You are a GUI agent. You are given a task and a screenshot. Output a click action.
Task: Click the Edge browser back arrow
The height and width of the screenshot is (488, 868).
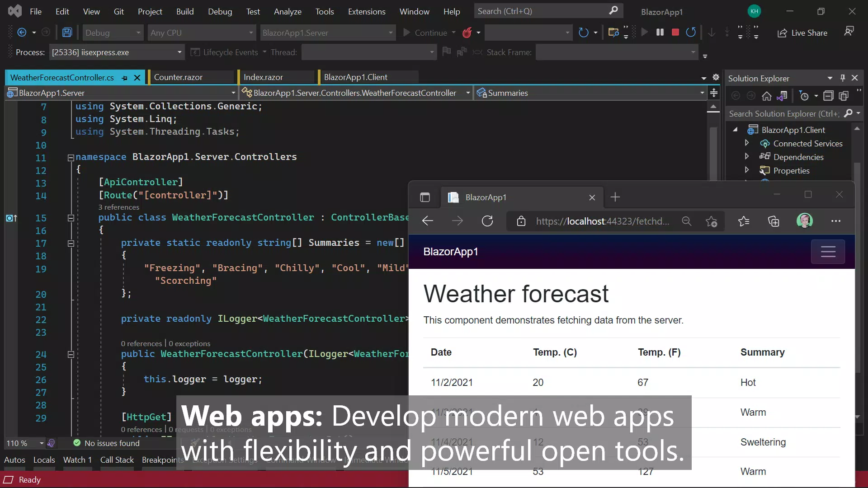[427, 221]
